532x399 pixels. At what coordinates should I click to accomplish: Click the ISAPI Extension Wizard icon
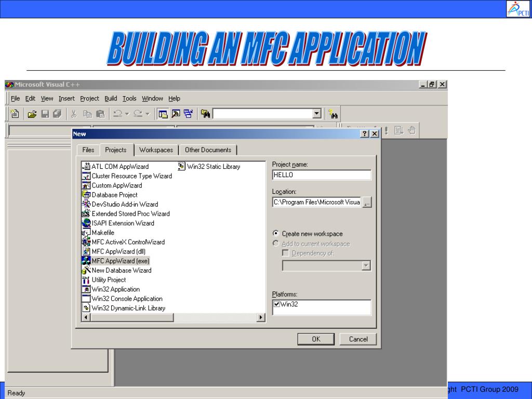86,223
